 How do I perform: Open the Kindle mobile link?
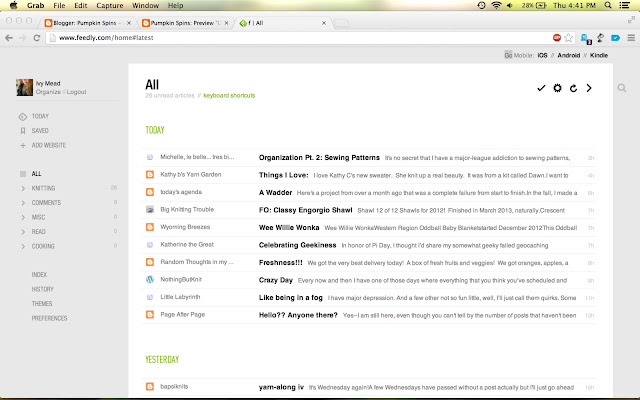pos(599,56)
